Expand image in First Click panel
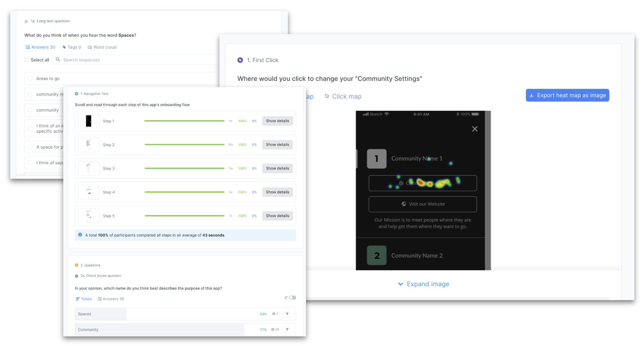This screenshot has width=644, height=346. [x=424, y=284]
